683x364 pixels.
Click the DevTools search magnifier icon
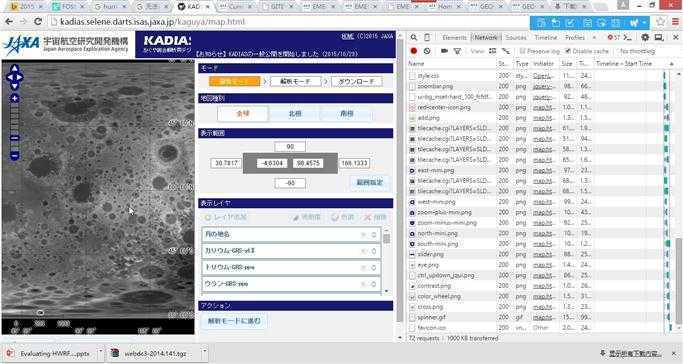point(414,37)
